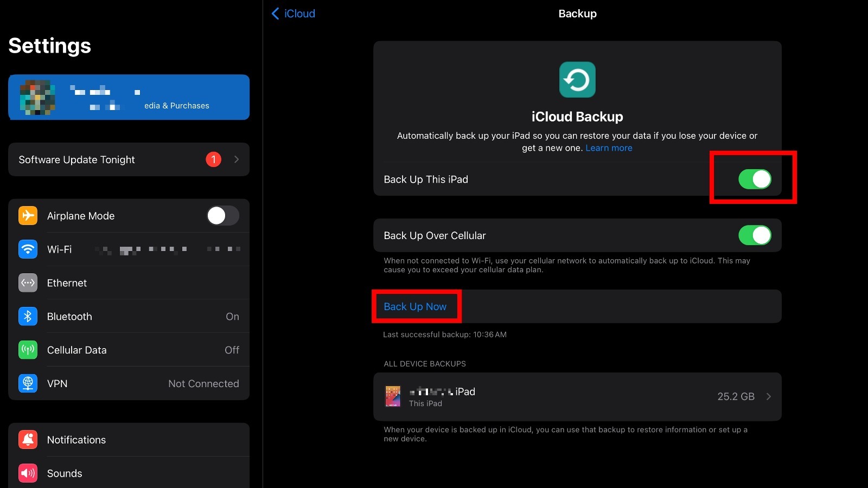
Task: Tap the VPN globe icon
Action: pos(28,384)
